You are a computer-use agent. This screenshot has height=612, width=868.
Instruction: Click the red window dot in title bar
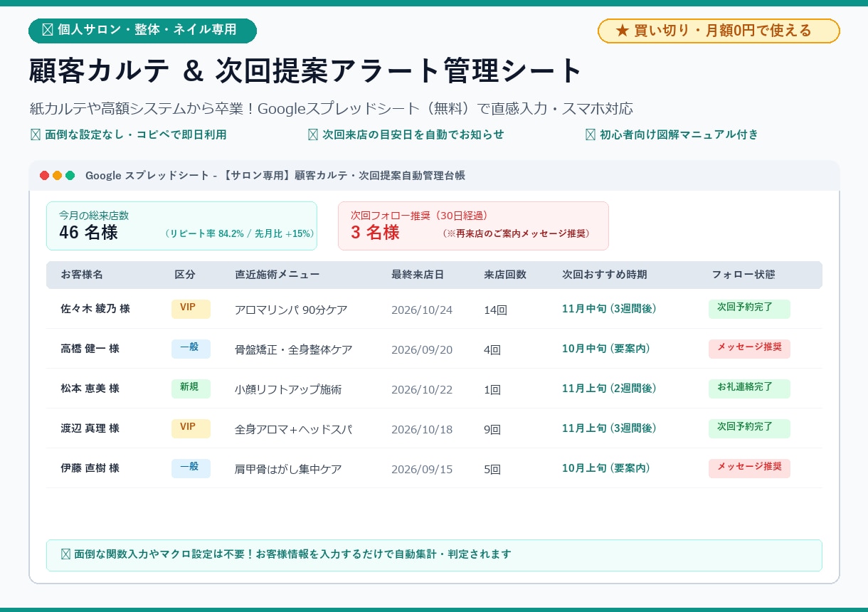45,176
